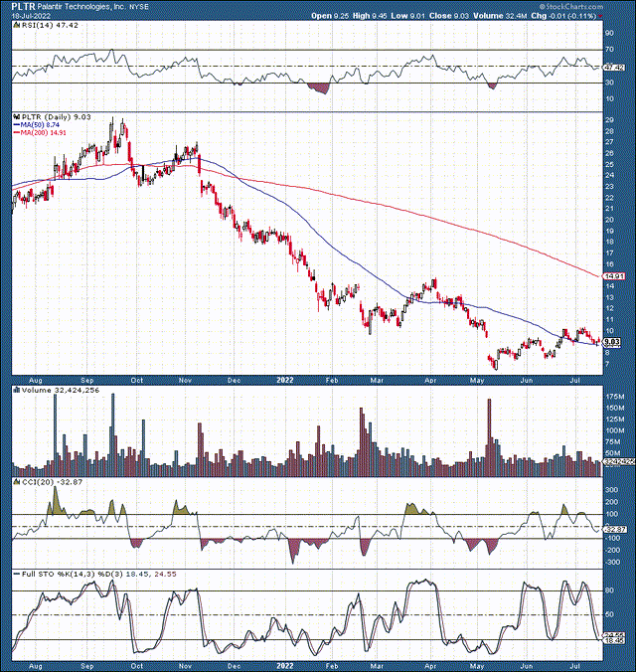Click the small icon before CCI(20) label
The width and height of the screenshot is (636, 672).
(x=17, y=482)
